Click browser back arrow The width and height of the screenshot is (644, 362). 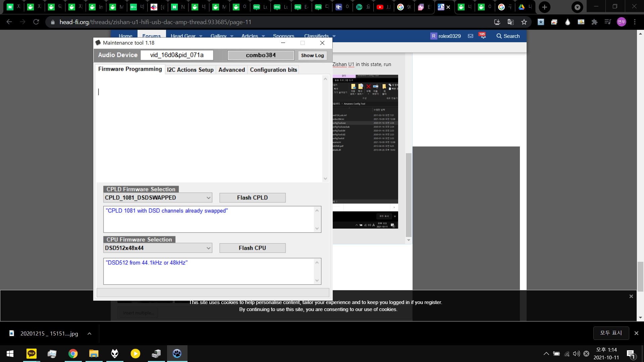[x=9, y=22]
